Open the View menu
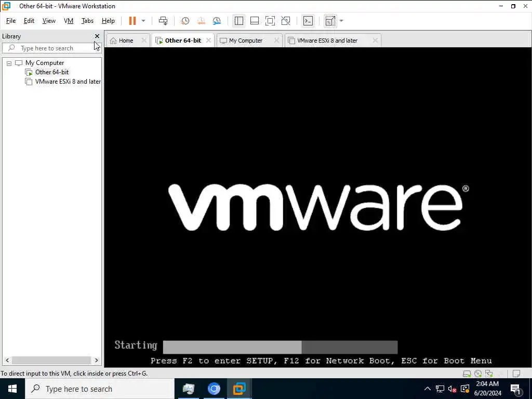532x399 pixels. [49, 21]
